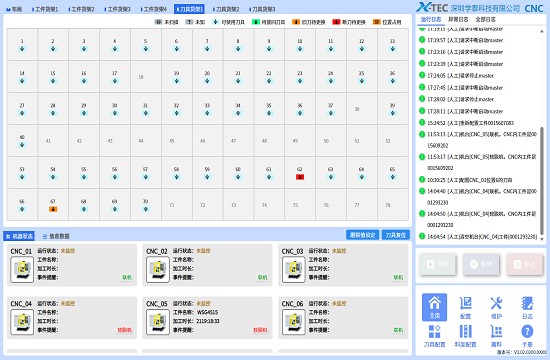Select empty tool slot 78
The image size is (550, 360).
click(x=393, y=205)
